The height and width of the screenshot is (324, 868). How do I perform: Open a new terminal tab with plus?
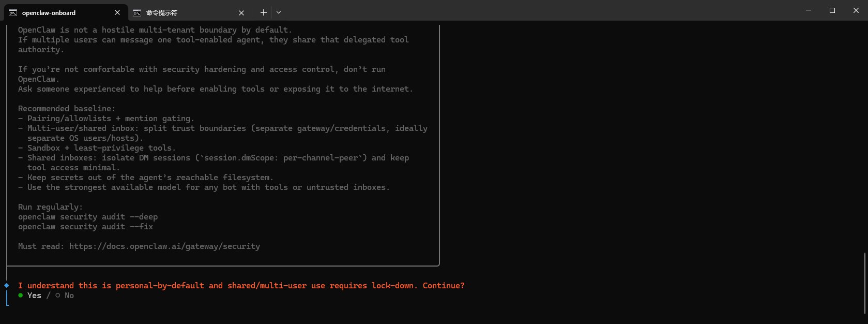tap(263, 12)
